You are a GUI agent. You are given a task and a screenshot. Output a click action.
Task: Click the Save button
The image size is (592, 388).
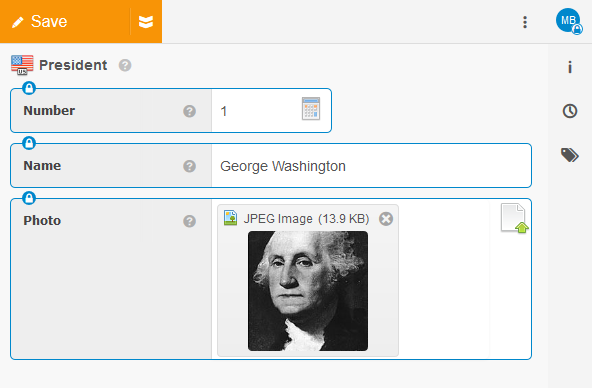(x=65, y=22)
